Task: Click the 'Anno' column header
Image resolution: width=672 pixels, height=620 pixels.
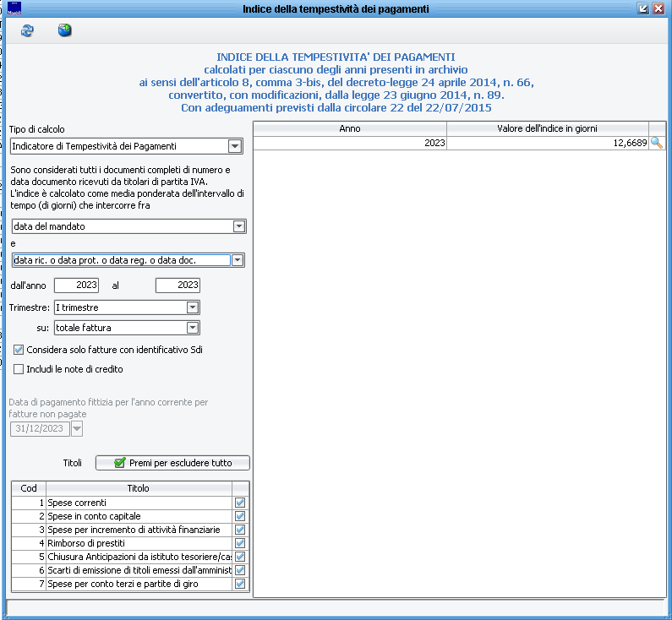Action: point(350,128)
